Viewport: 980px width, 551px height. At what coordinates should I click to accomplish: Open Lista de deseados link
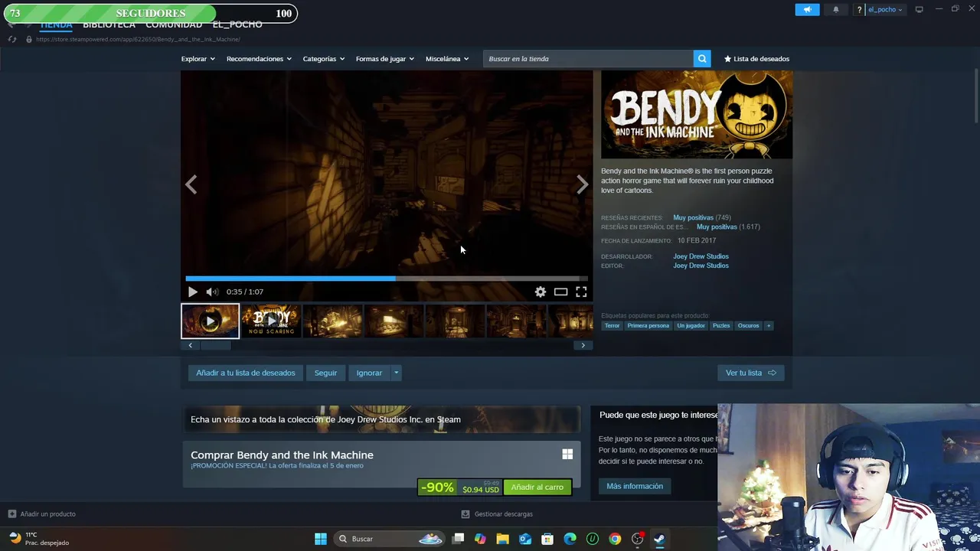(x=756, y=59)
